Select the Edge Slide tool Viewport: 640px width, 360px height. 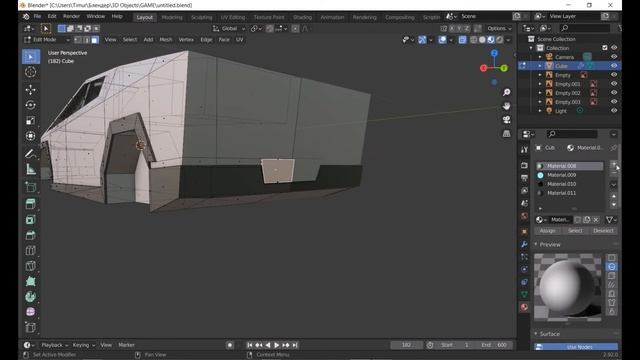tap(31, 328)
